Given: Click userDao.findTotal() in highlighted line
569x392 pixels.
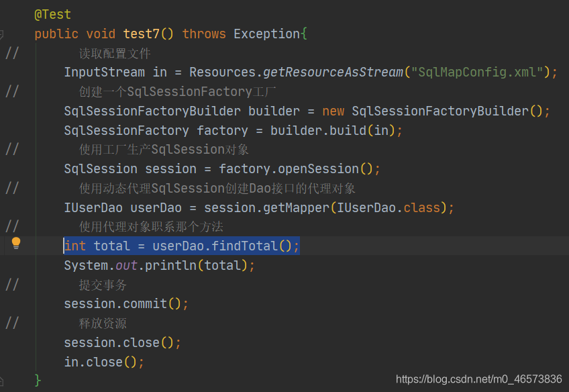Looking at the screenshot, I should click(222, 246).
